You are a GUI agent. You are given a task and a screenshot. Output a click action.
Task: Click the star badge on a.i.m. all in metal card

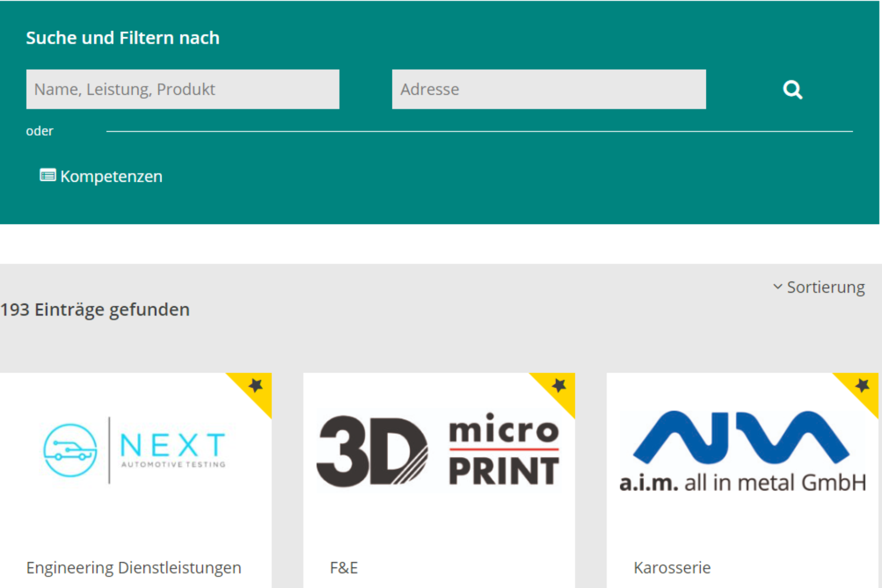tap(862, 386)
